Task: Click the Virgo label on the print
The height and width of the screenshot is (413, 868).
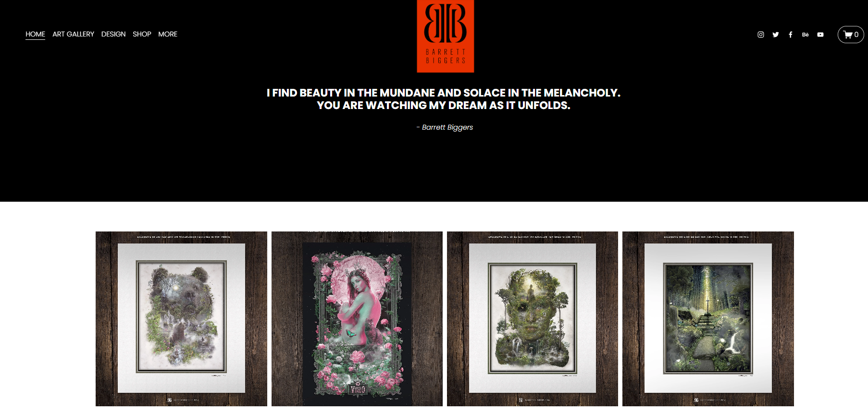Action: pyautogui.click(x=358, y=389)
